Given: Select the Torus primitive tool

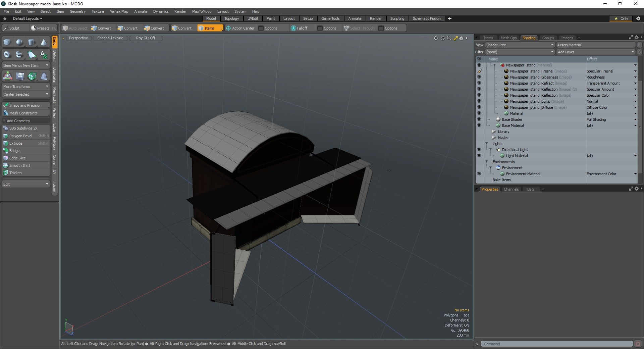Looking at the screenshot, I should click(7, 54).
